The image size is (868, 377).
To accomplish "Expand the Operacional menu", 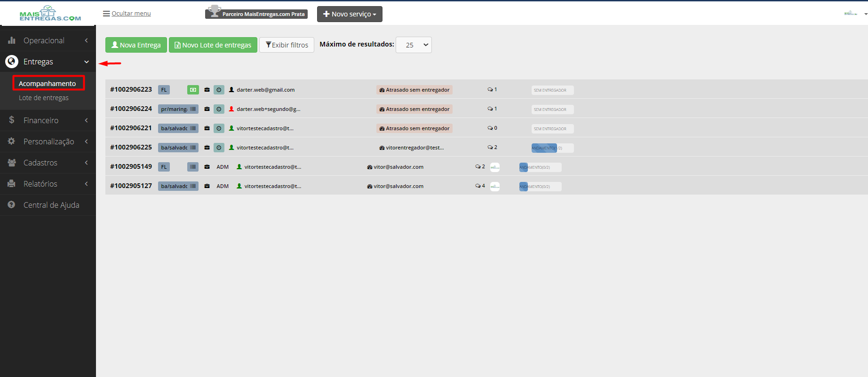I will (48, 40).
